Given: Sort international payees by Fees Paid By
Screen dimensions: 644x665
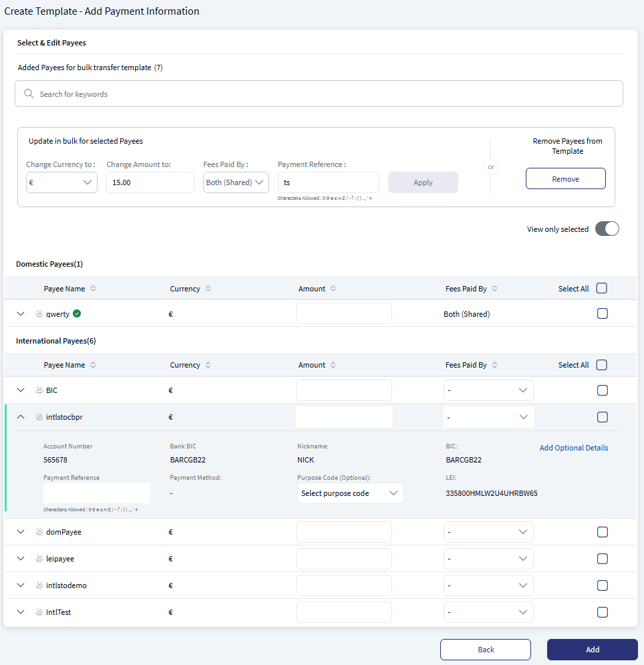Looking at the screenshot, I should click(x=495, y=365).
